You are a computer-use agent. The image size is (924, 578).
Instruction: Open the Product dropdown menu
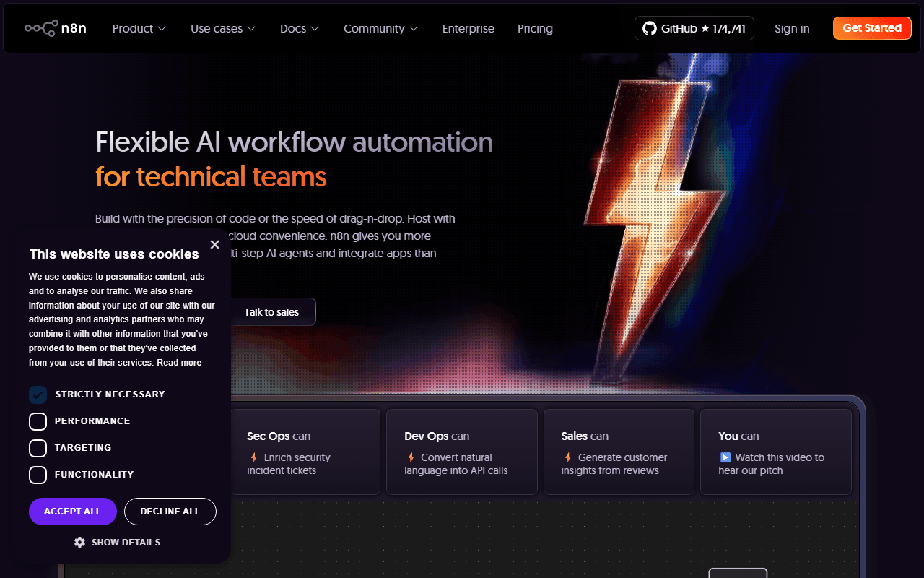tap(139, 28)
